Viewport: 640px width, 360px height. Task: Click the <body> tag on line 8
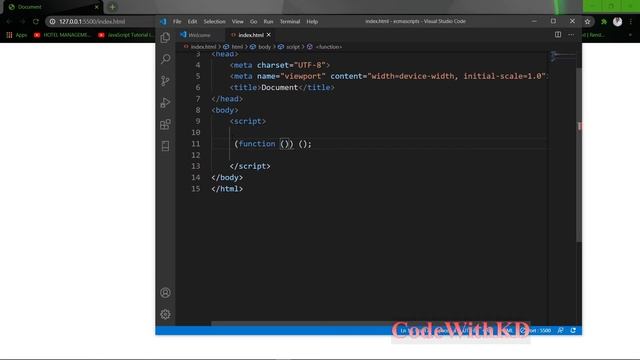(x=225, y=110)
